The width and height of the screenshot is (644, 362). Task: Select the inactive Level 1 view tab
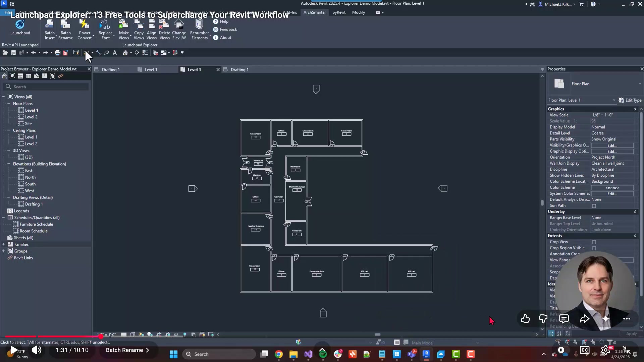pyautogui.click(x=151, y=70)
